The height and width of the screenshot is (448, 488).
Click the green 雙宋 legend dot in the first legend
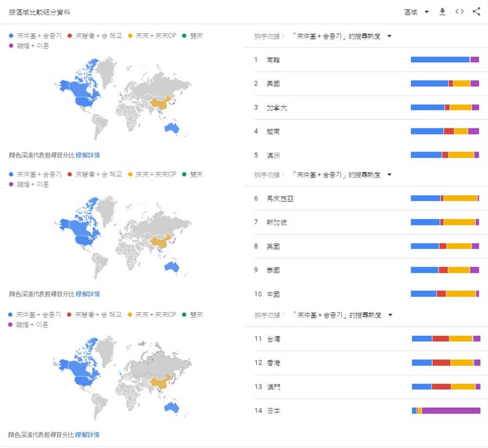point(184,36)
